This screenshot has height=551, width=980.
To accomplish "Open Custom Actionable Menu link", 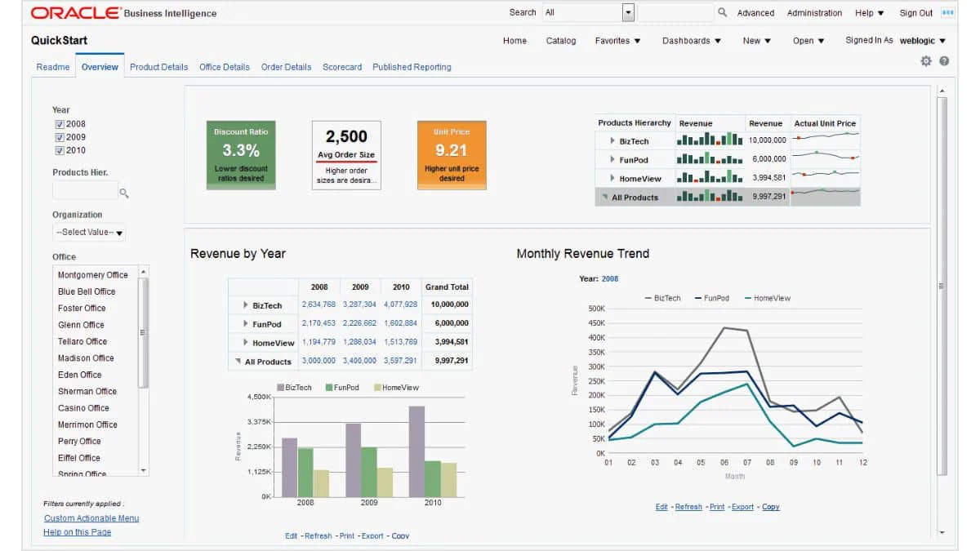I will click(x=91, y=518).
